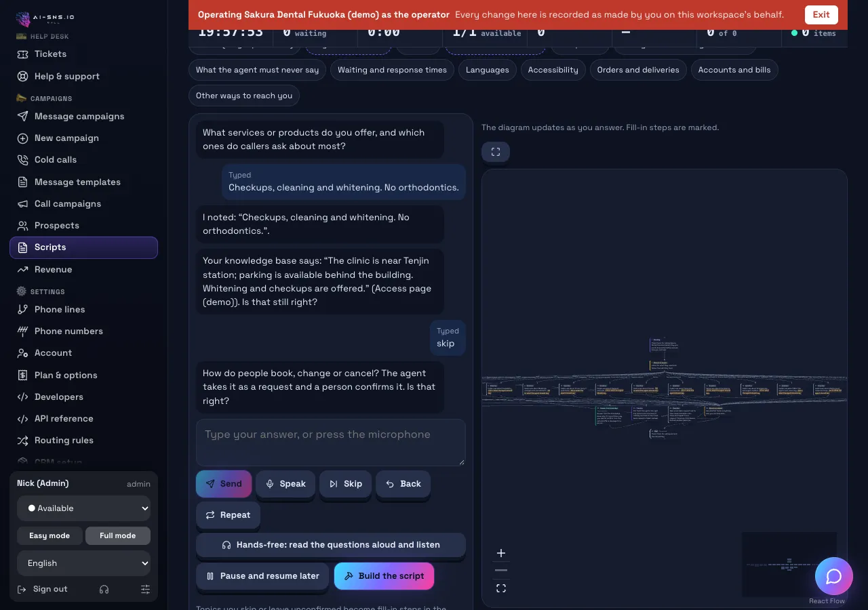This screenshot has width=868, height=610.
Task: Select the Accessibility topic chip
Action: [553, 70]
